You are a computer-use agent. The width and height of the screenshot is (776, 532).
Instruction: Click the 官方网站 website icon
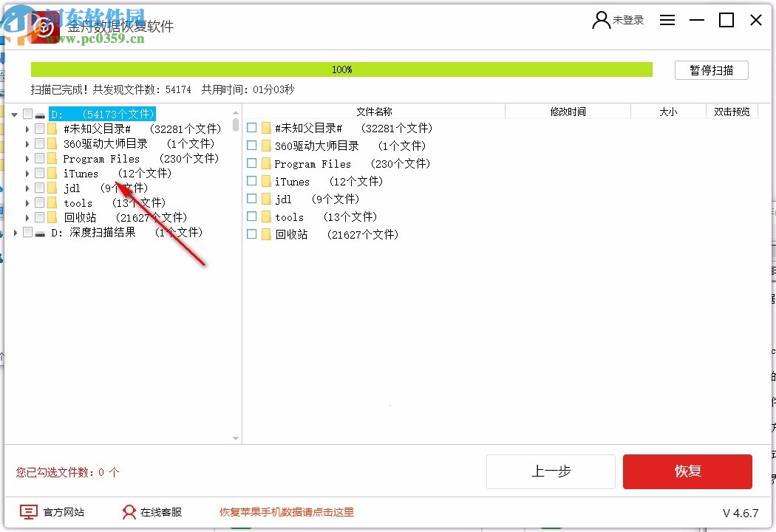(x=28, y=512)
